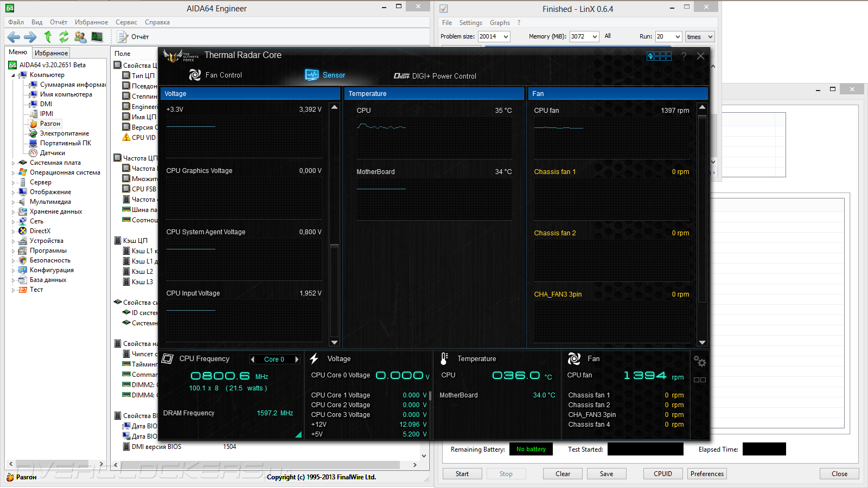Click the green up-level arrow icon

(x=48, y=37)
